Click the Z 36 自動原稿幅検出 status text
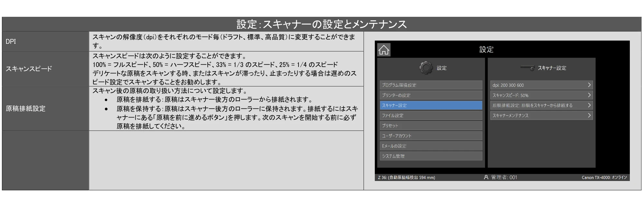This screenshot has width=644, height=218. pyautogui.click(x=406, y=177)
